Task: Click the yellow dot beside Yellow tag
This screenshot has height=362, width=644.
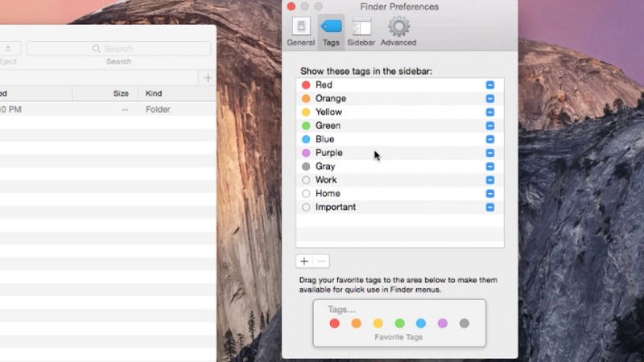Action: 306,112
